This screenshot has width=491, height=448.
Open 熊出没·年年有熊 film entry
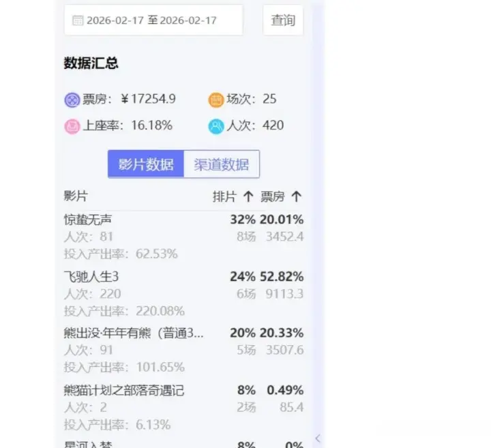click(134, 333)
